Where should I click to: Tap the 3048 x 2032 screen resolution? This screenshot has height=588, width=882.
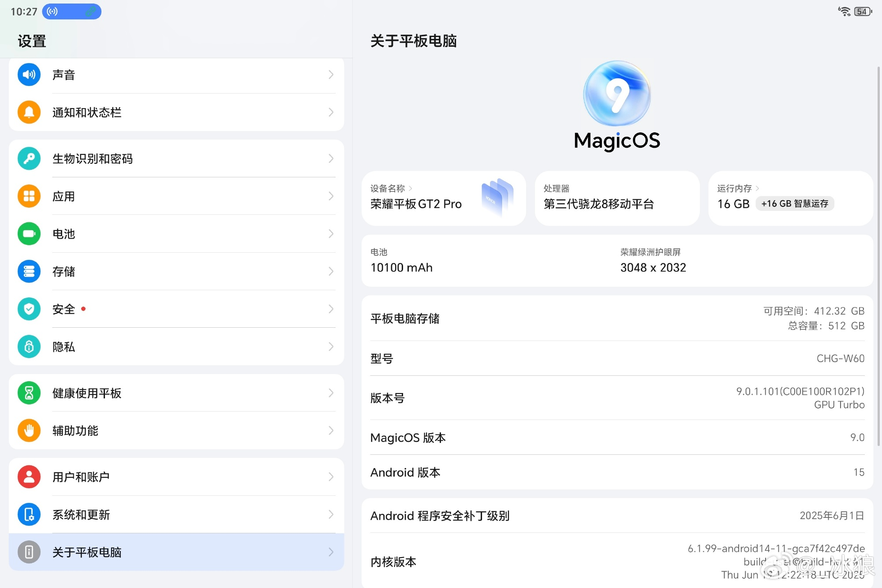click(x=653, y=267)
